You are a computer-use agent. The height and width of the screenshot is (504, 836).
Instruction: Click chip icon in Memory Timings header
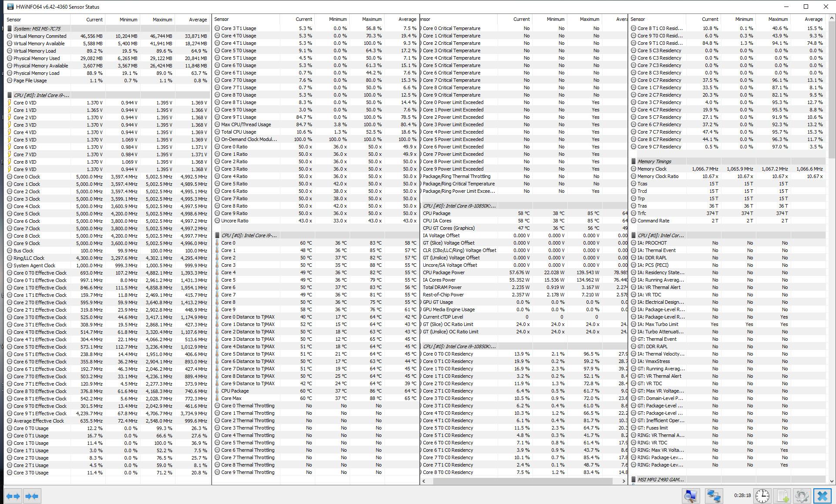[x=634, y=161]
